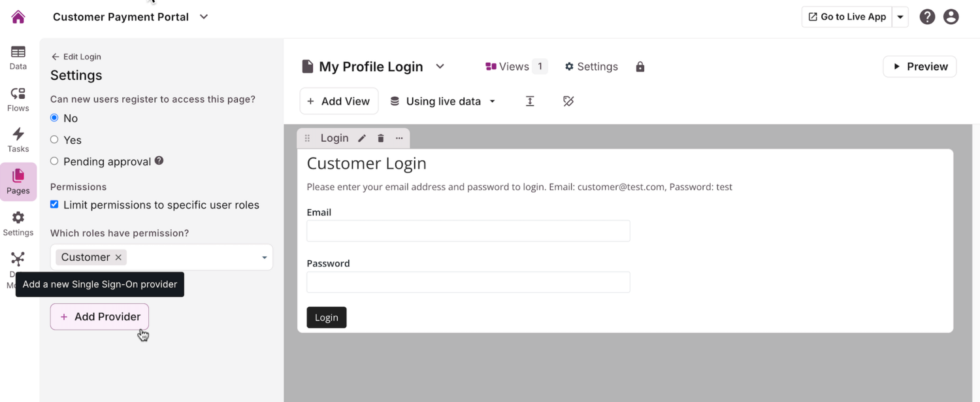Open the Tasks section in the sidebar
Image resolution: width=980 pixels, height=402 pixels.
[18, 140]
